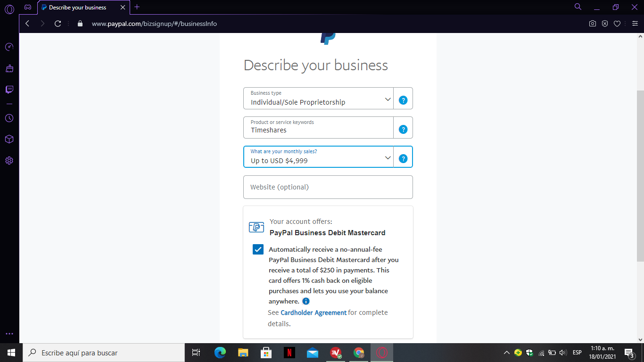644x362 pixels.
Task: Click the Windows search box
Action: pyautogui.click(x=104, y=353)
